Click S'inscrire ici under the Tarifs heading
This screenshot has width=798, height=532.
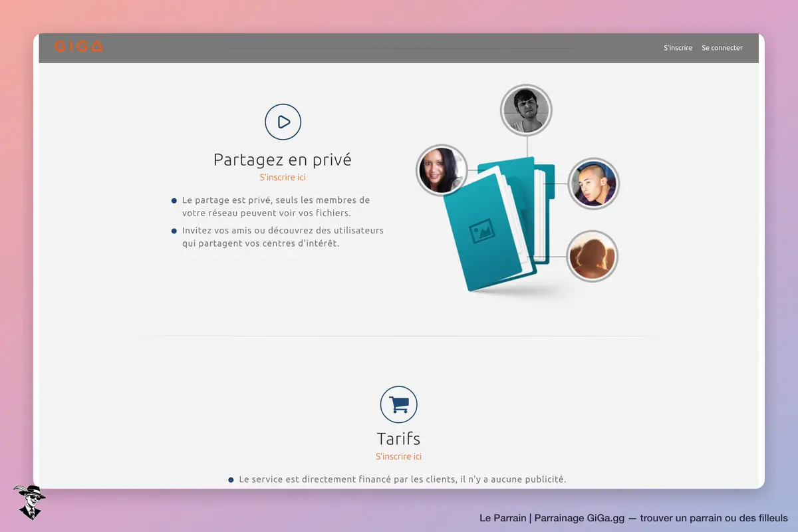coord(399,457)
